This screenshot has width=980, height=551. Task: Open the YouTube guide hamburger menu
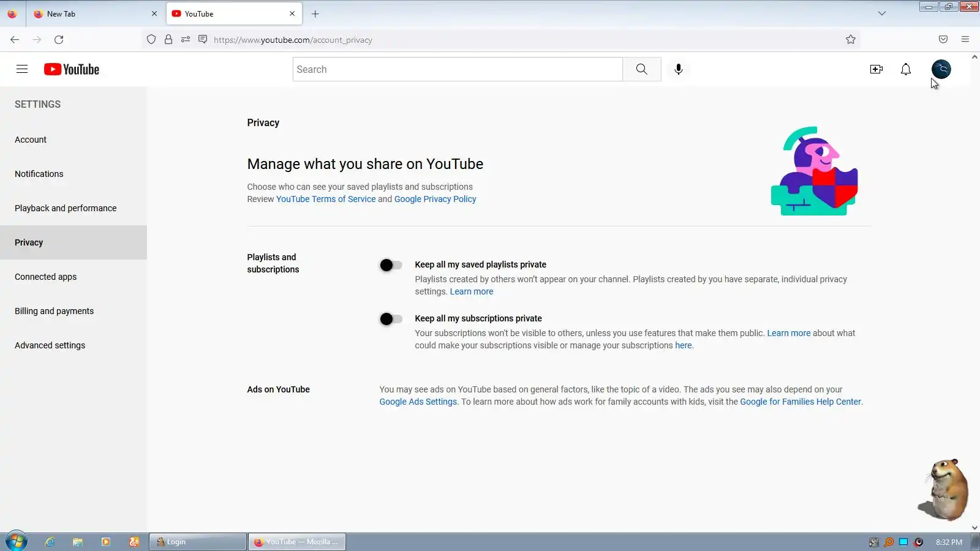[22, 69]
